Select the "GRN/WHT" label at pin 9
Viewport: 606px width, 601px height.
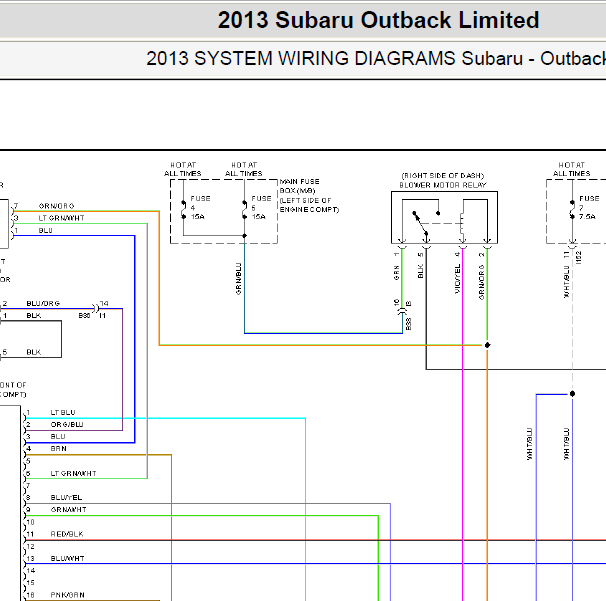(68, 510)
